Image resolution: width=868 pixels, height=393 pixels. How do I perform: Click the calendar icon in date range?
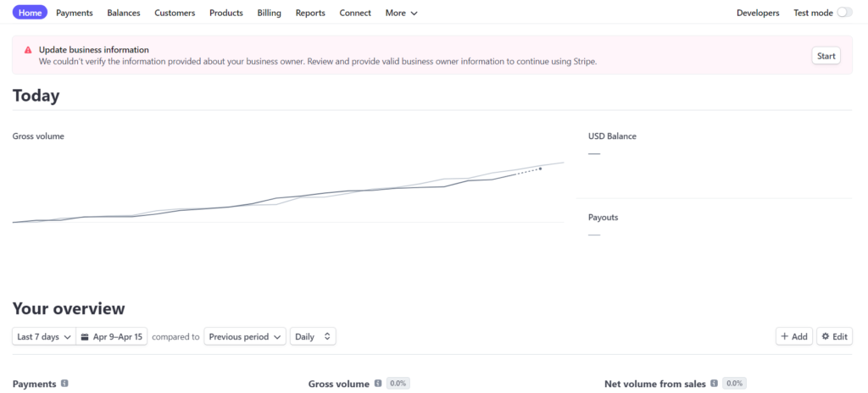pyautogui.click(x=85, y=336)
